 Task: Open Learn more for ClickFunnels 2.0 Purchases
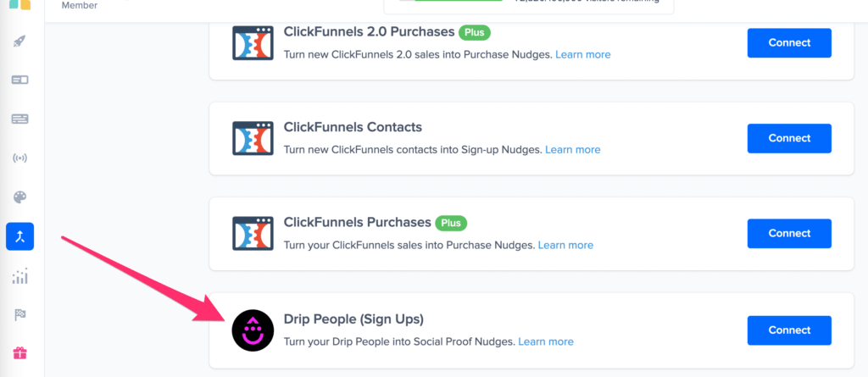[583, 54]
